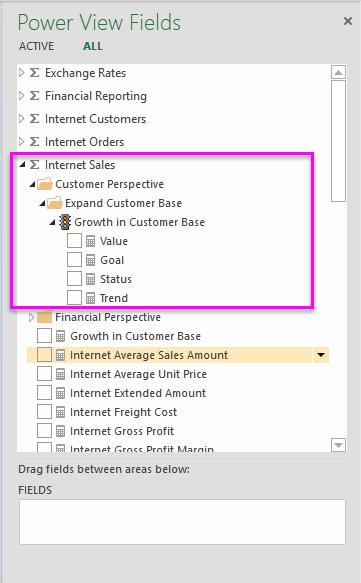This screenshot has height=583, width=361.
Task: Tick the checkbox of the Growth in Customer Base measure row
Action: click(44, 336)
